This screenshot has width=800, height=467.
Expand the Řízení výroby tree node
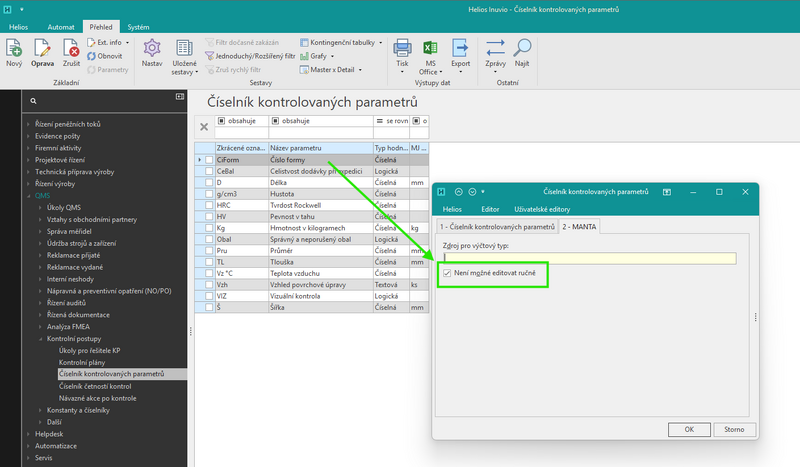(x=29, y=184)
